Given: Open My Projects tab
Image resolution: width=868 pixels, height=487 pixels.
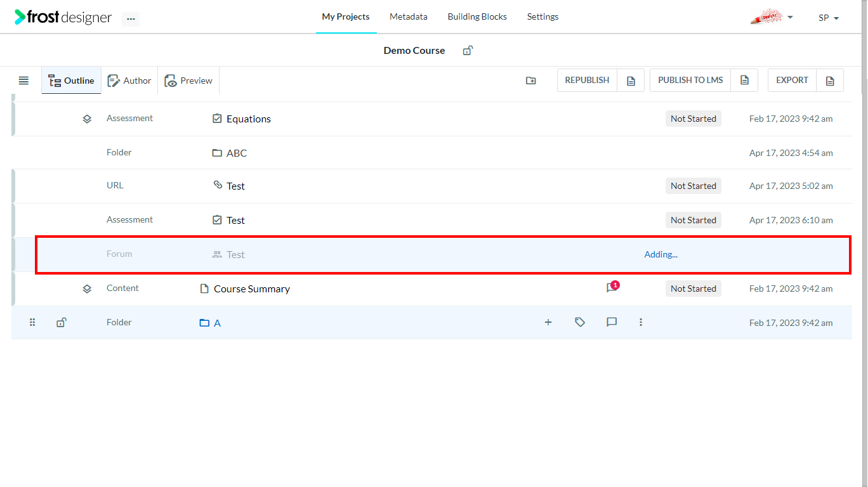Looking at the screenshot, I should pyautogui.click(x=346, y=16).
